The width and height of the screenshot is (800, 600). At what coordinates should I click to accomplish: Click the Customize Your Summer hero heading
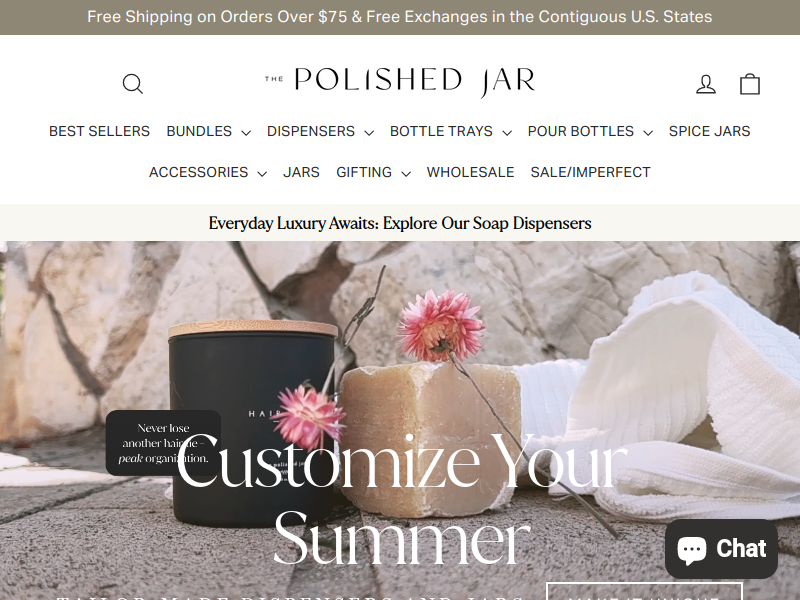(x=402, y=499)
